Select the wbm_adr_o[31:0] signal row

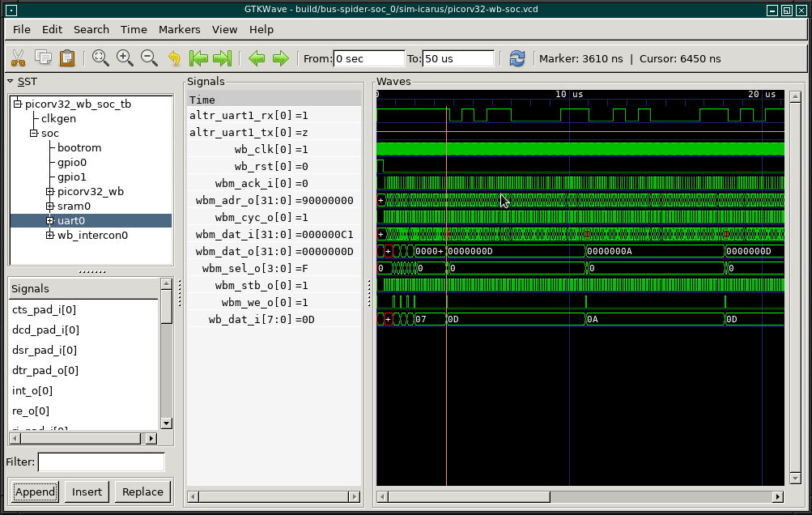(x=274, y=201)
